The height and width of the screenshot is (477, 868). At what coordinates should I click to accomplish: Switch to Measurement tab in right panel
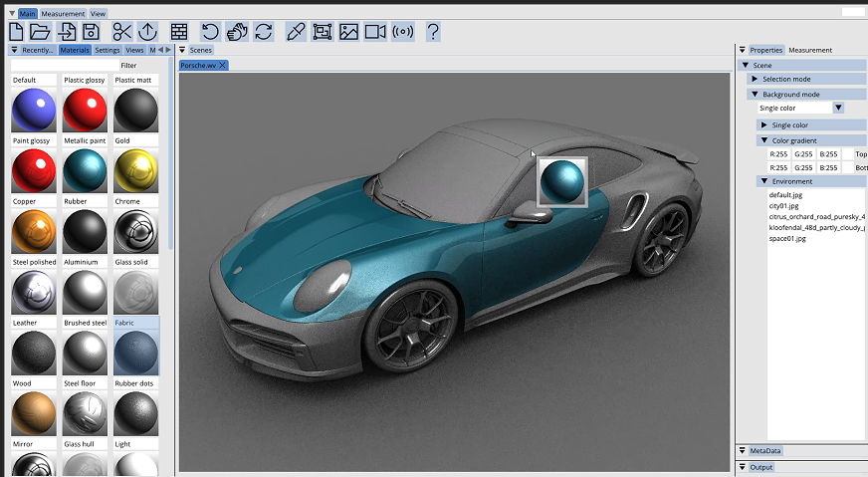(810, 50)
